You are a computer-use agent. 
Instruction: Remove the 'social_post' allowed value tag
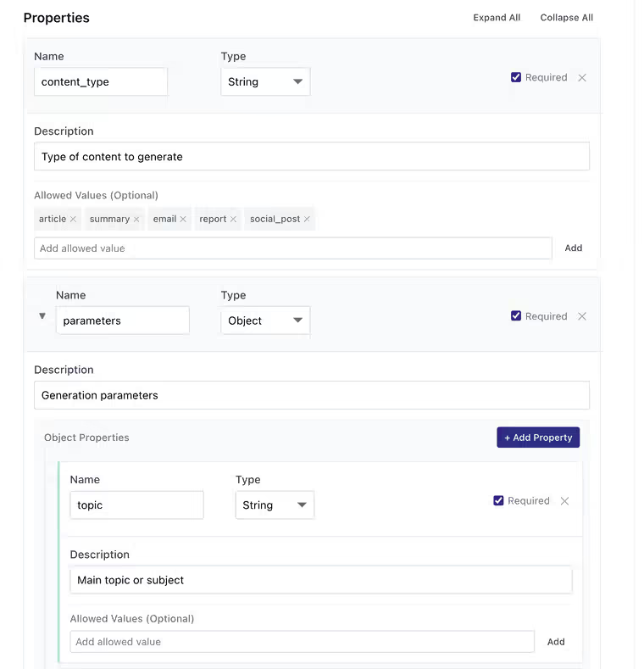(x=307, y=219)
